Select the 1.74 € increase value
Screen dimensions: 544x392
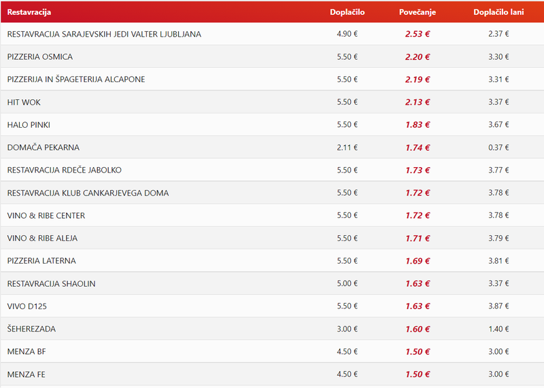pos(418,147)
